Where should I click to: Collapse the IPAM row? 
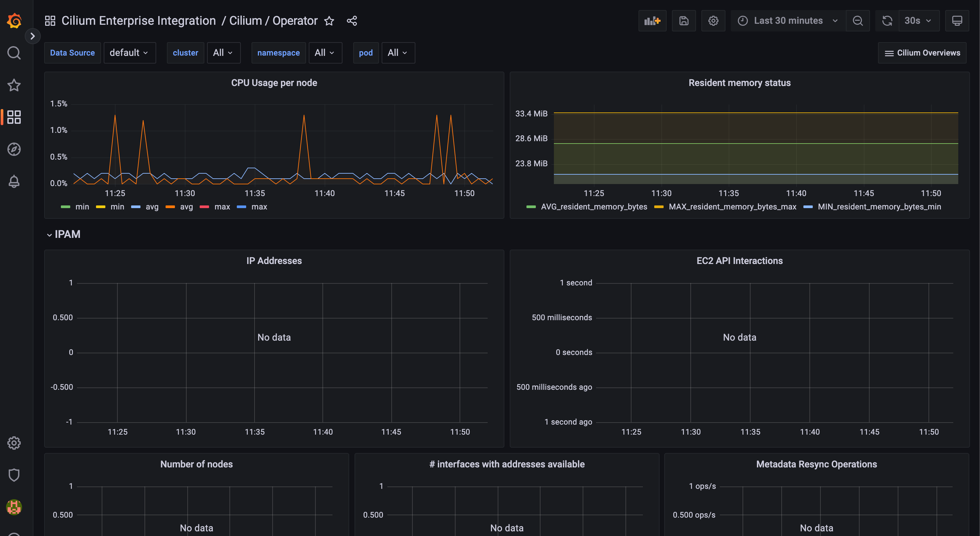(50, 235)
